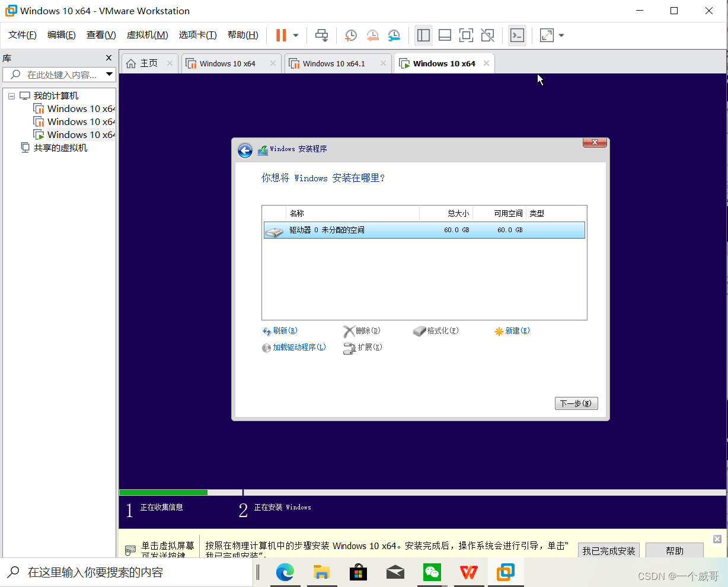
Task: Dismiss the VMware install hint bar
Action: tap(717, 539)
